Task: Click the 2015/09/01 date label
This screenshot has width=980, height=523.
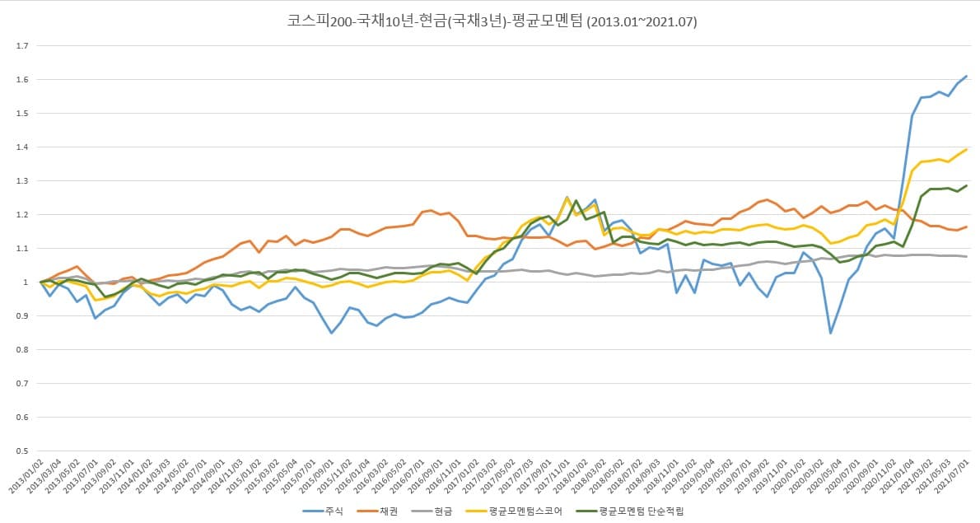Action: tap(317, 476)
